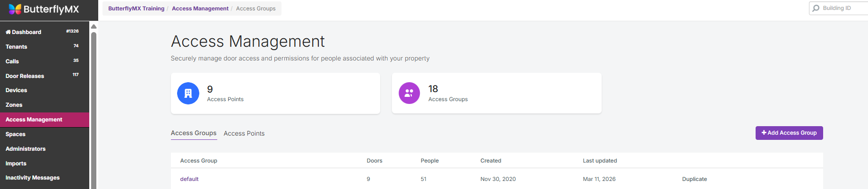This screenshot has width=868, height=189.
Task: Open the default access group link
Action: point(189,179)
